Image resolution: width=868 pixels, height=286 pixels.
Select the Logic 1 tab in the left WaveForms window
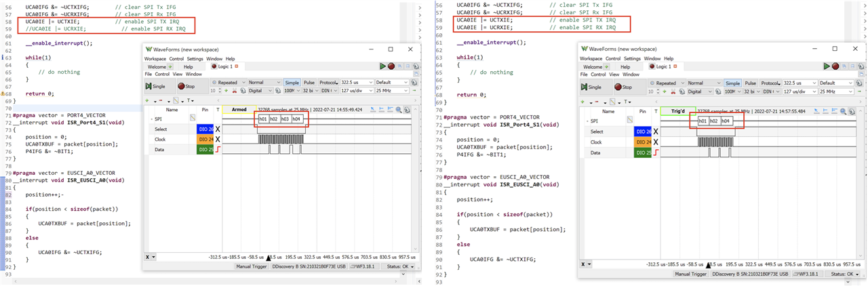click(x=225, y=66)
